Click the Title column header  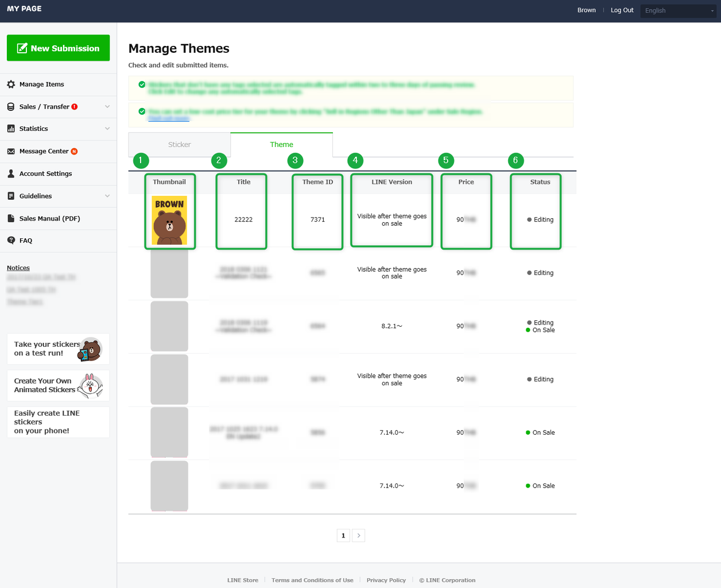coord(243,182)
